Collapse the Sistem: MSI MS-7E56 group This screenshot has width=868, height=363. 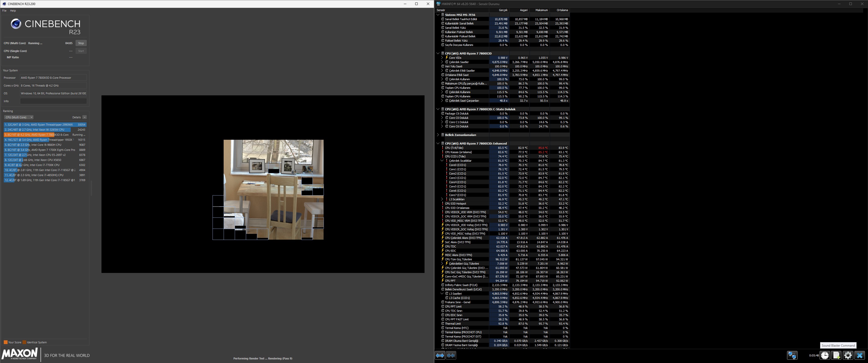pos(438,15)
